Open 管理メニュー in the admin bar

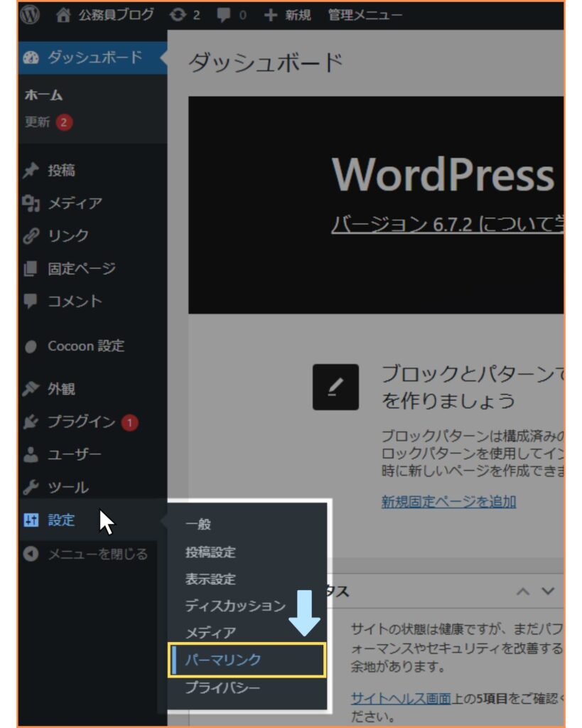coord(365,15)
